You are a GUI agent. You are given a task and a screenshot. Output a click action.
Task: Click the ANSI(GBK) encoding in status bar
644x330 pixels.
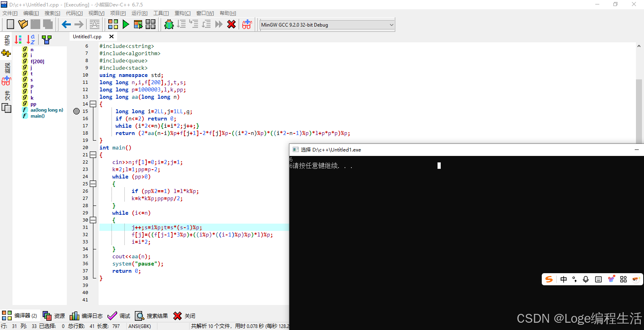(x=140, y=326)
